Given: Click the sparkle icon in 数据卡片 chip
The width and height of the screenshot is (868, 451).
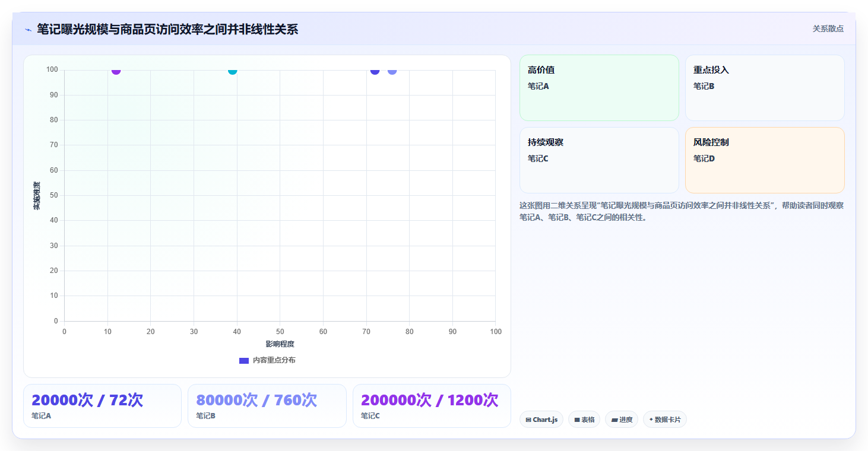Looking at the screenshot, I should coord(651,420).
